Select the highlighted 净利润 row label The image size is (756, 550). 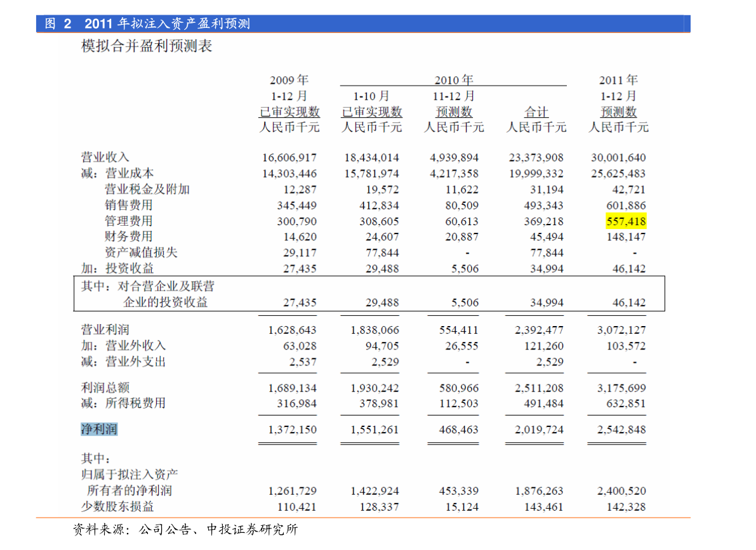pyautogui.click(x=99, y=429)
